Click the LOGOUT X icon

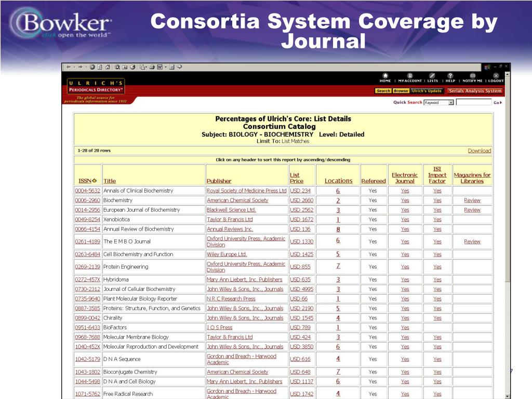point(496,76)
